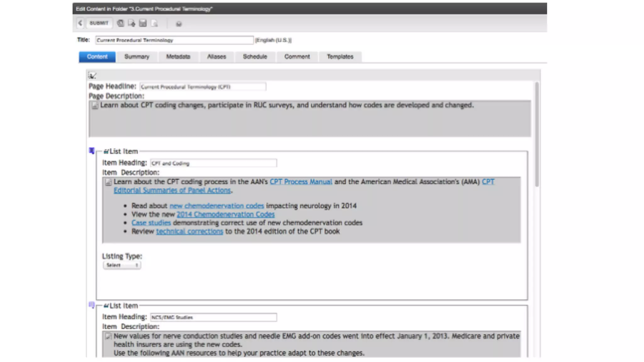Click into the Page Headline input field
Image resolution: width=644 pixels, height=362 pixels.
[x=203, y=87]
